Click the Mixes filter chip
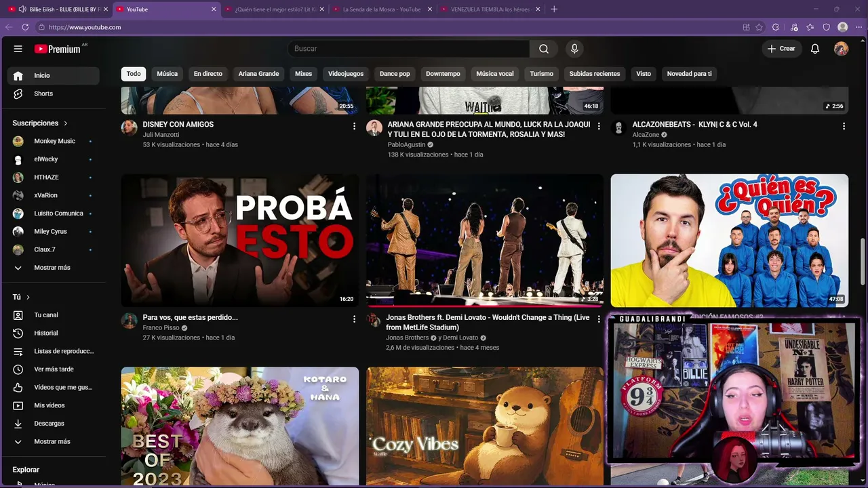Viewport: 868px width, 488px height. [304, 74]
